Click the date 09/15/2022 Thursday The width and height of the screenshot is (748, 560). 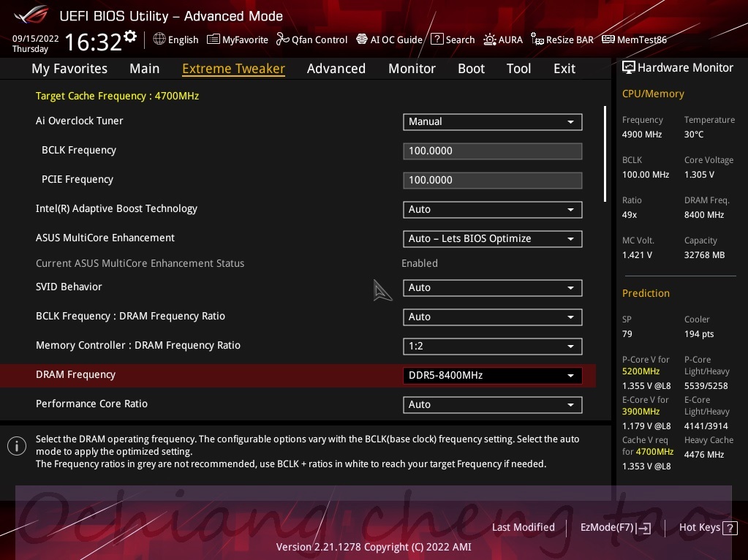pyautogui.click(x=35, y=43)
